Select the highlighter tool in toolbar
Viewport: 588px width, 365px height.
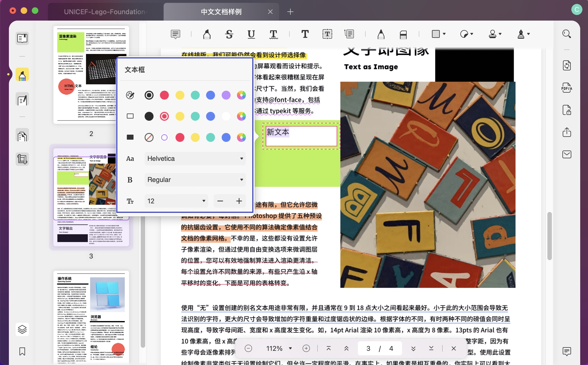coord(207,34)
